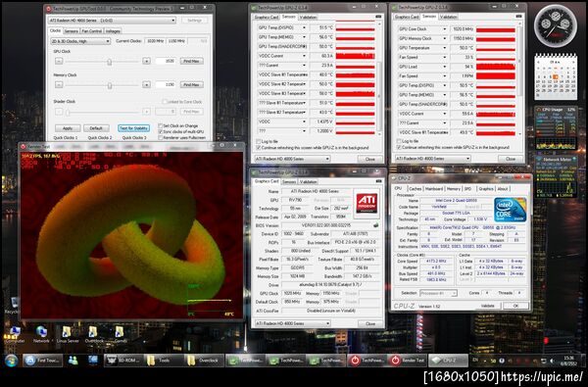Click Find Max next to GPU Clock

(192, 61)
